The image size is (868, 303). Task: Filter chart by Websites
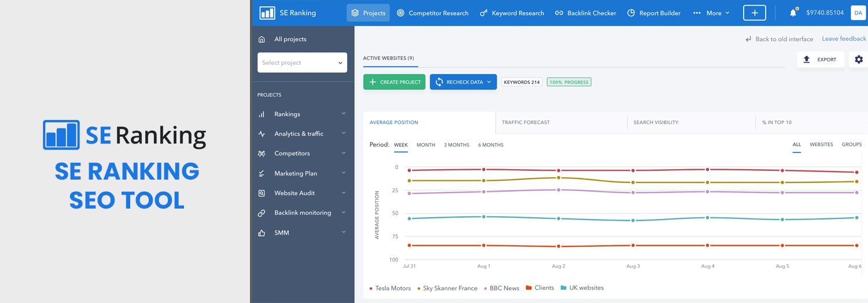[821, 144]
